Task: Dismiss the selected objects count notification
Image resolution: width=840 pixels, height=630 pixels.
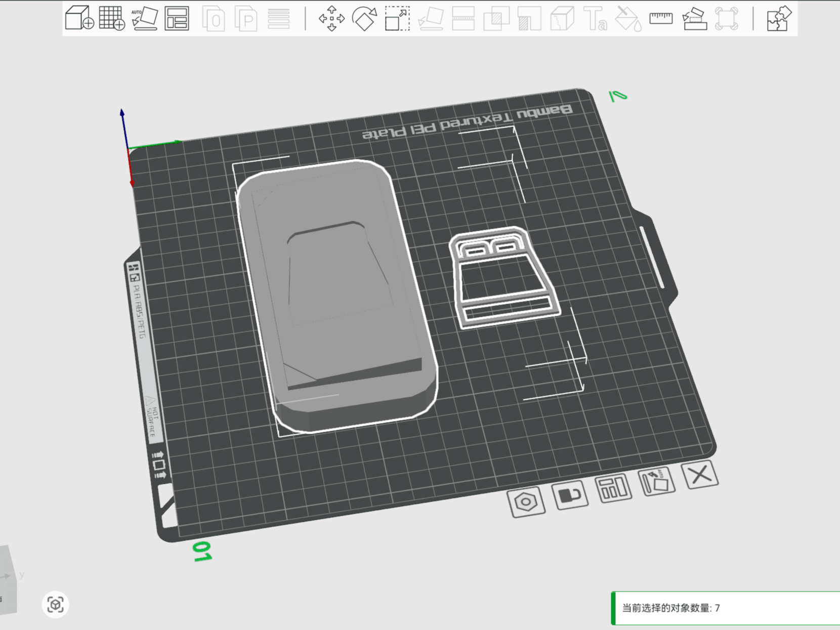Action: [724, 609]
